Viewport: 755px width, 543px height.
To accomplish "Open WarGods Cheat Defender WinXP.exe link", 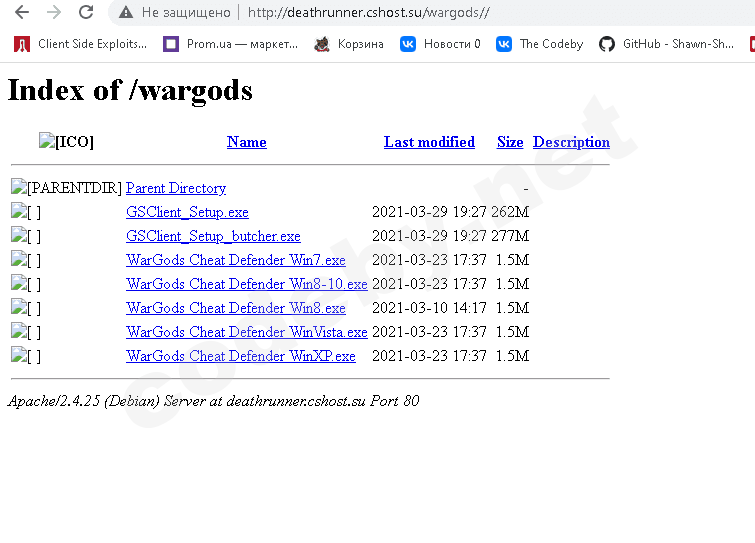I will tap(241, 356).
